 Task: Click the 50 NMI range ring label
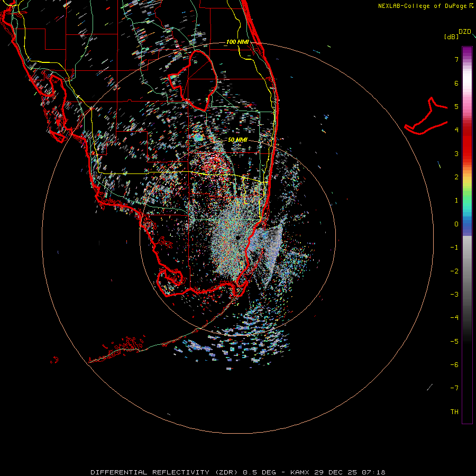pyautogui.click(x=237, y=140)
